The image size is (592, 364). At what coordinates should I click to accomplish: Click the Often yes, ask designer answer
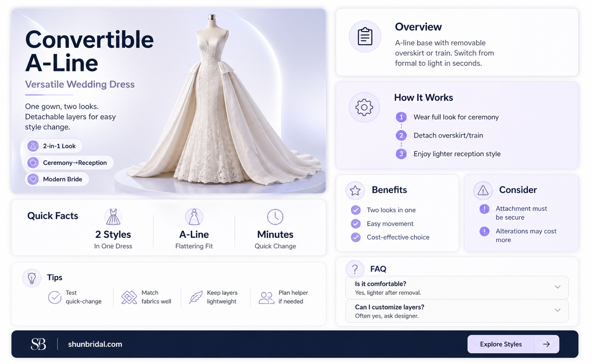(387, 316)
